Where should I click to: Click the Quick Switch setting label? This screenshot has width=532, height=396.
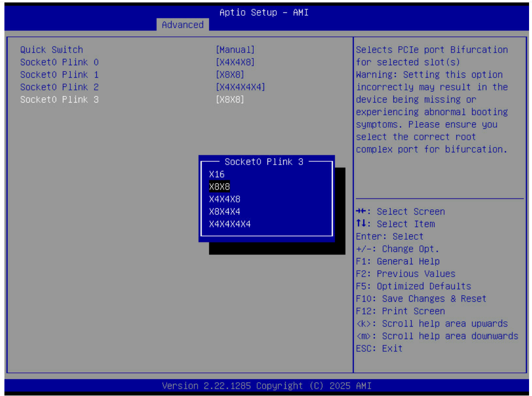coord(52,50)
